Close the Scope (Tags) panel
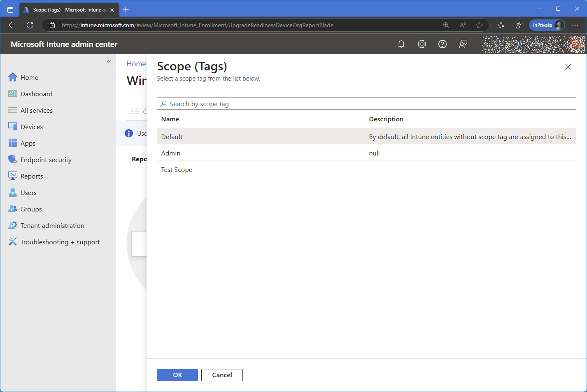Viewport: 587px width, 392px height. coord(568,67)
